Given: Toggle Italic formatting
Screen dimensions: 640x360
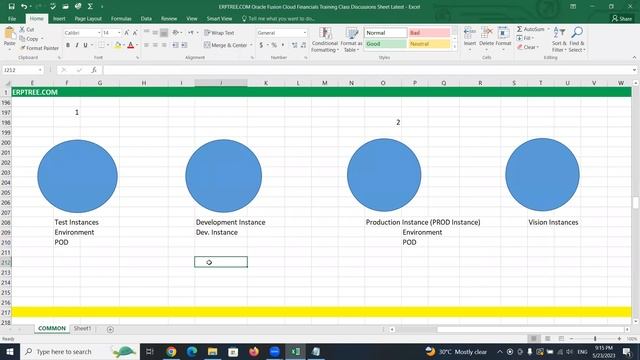Looking at the screenshot, I should coord(77,45).
